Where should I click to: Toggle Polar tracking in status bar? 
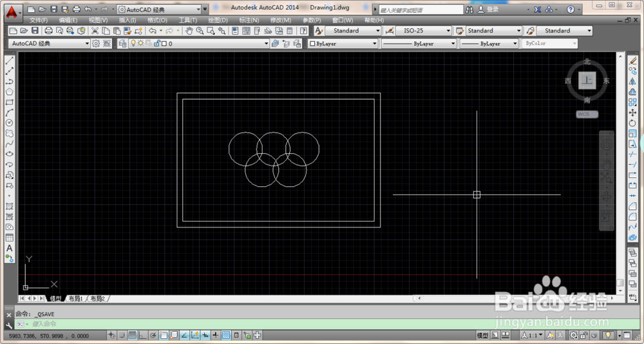(x=153, y=336)
